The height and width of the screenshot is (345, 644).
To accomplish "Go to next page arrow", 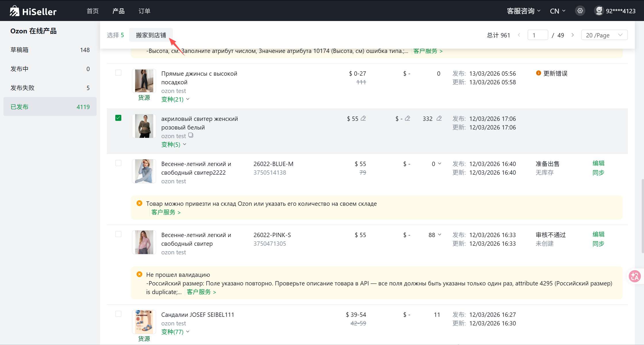I will (x=572, y=35).
